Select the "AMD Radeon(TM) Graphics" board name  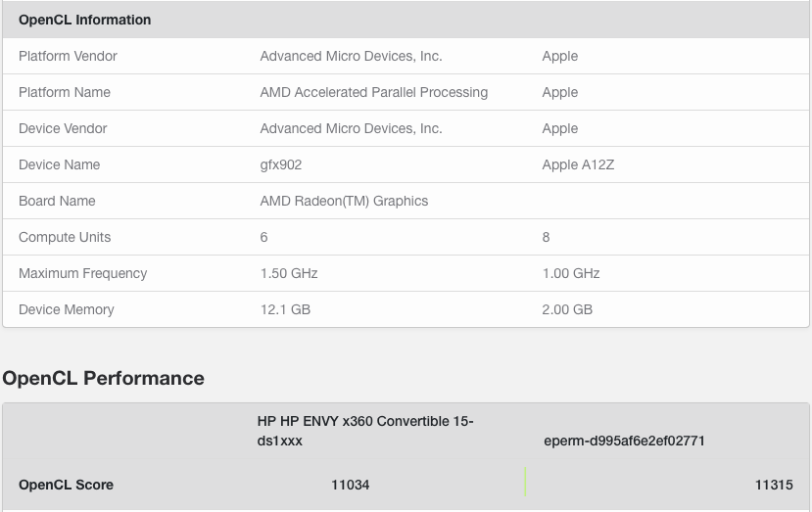click(x=344, y=201)
